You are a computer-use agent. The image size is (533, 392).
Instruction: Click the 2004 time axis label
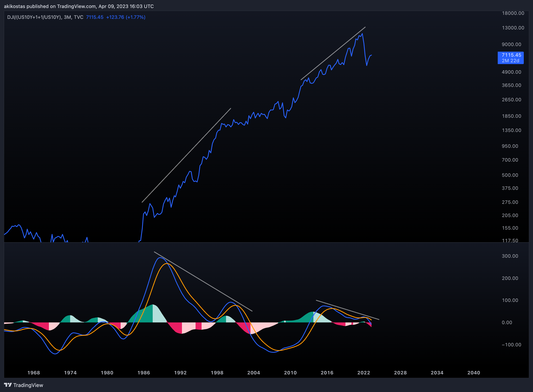click(x=254, y=373)
